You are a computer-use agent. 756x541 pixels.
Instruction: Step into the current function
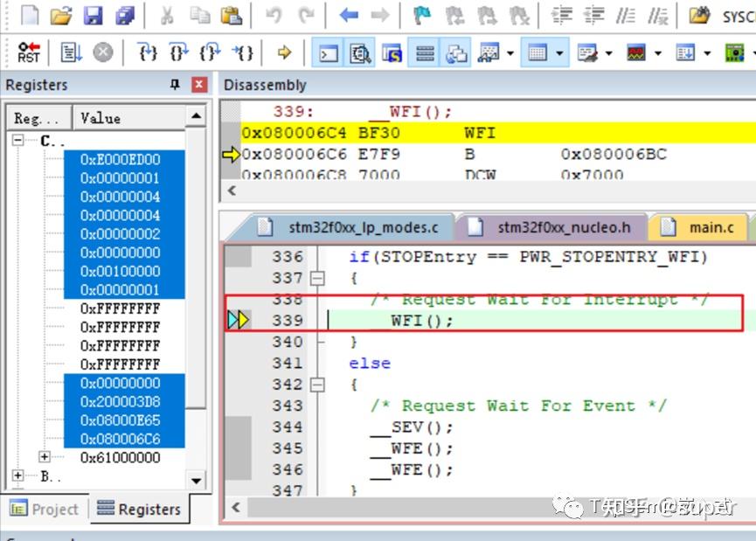pyautogui.click(x=149, y=52)
